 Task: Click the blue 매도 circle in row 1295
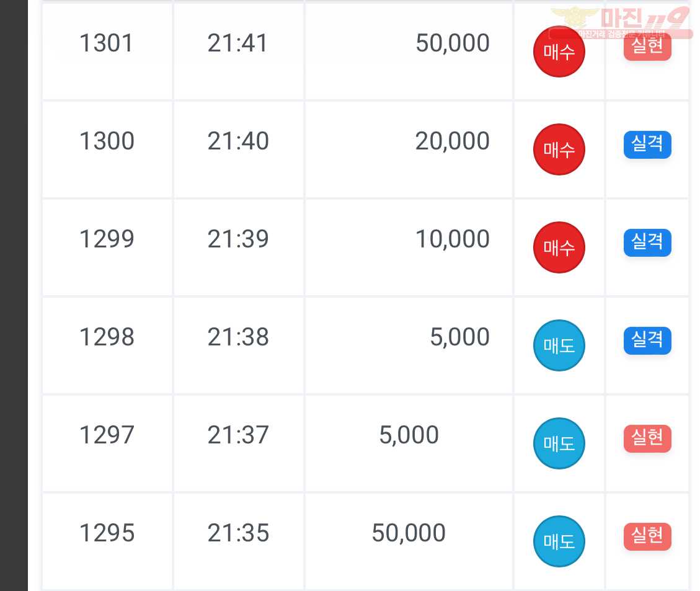pos(559,541)
